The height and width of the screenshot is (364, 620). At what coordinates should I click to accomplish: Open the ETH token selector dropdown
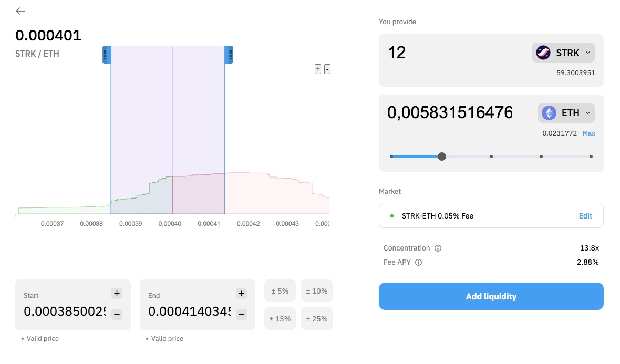[x=566, y=113]
